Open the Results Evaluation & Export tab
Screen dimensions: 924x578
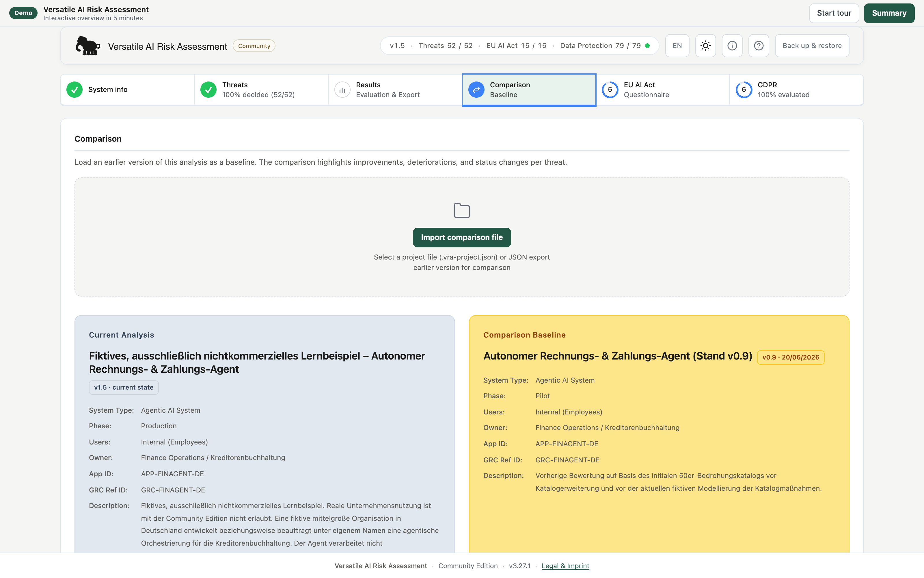395,90
